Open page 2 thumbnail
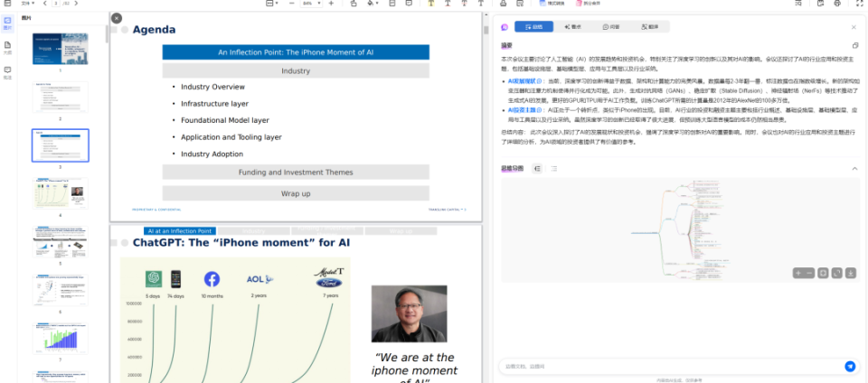The height and width of the screenshot is (383, 868). pyautogui.click(x=61, y=98)
